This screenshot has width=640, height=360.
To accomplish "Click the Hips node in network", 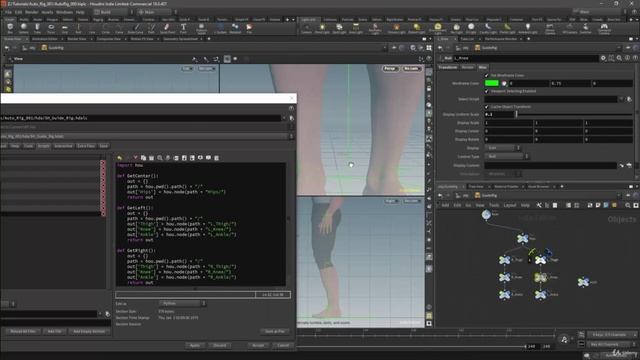I will point(522,238).
